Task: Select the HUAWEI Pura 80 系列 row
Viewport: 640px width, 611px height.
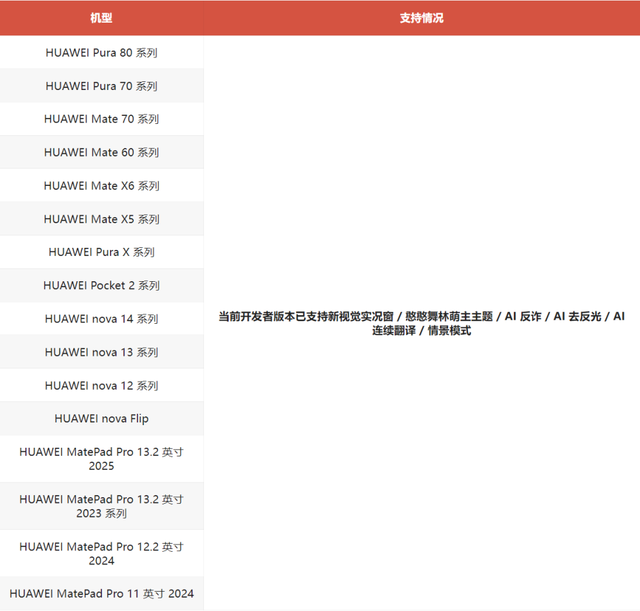Action: tap(101, 52)
